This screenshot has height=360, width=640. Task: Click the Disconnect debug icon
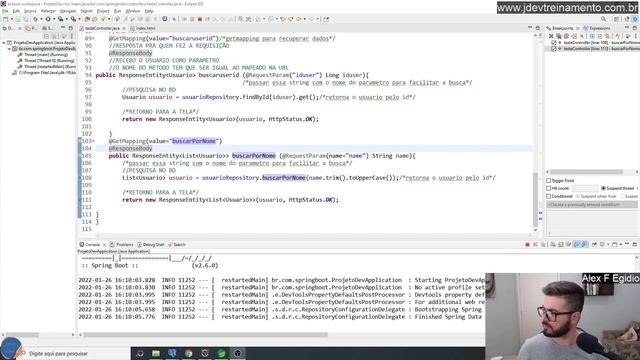(x=207, y=19)
